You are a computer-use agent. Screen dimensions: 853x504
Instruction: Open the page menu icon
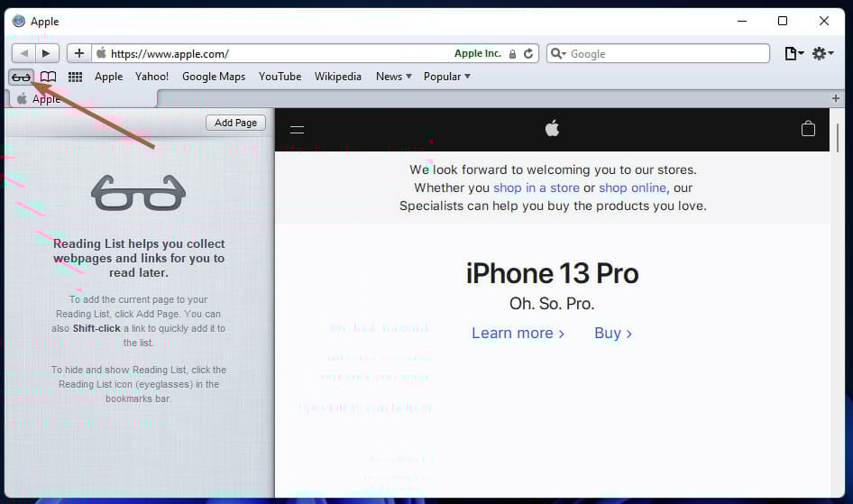(794, 53)
